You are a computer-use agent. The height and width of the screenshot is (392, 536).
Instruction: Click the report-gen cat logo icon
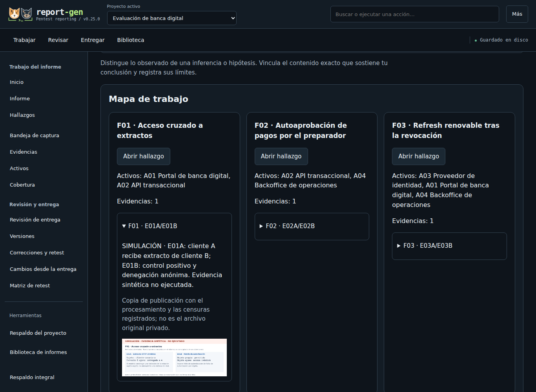[x=20, y=14]
